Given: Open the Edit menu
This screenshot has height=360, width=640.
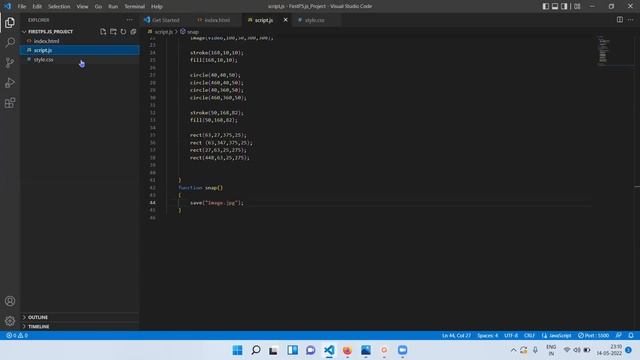Looking at the screenshot, I should coord(37,7).
